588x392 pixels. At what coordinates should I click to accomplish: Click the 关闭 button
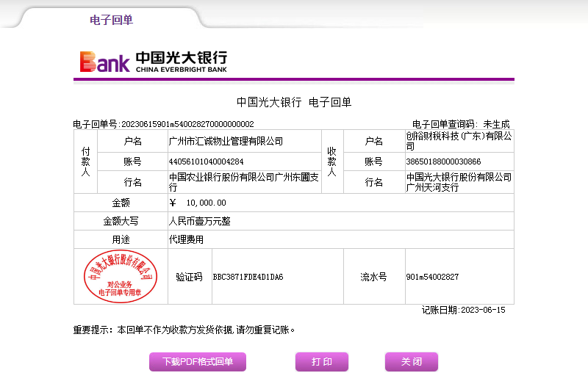[x=412, y=362]
